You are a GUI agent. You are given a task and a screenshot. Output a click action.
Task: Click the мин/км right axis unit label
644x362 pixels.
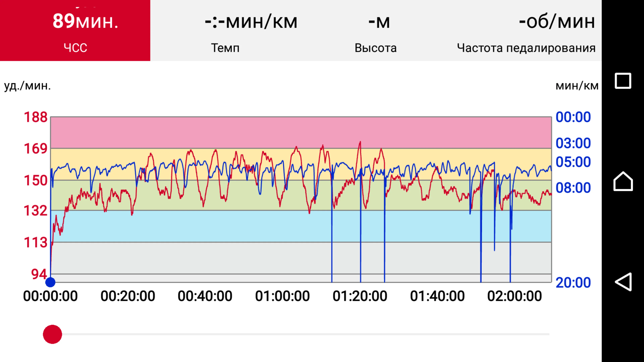[x=577, y=86]
